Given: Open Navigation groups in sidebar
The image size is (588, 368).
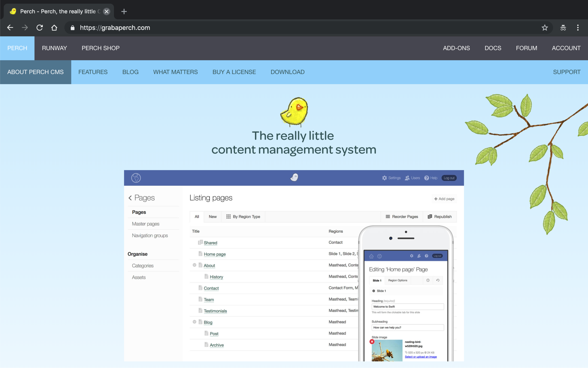Looking at the screenshot, I should (150, 235).
